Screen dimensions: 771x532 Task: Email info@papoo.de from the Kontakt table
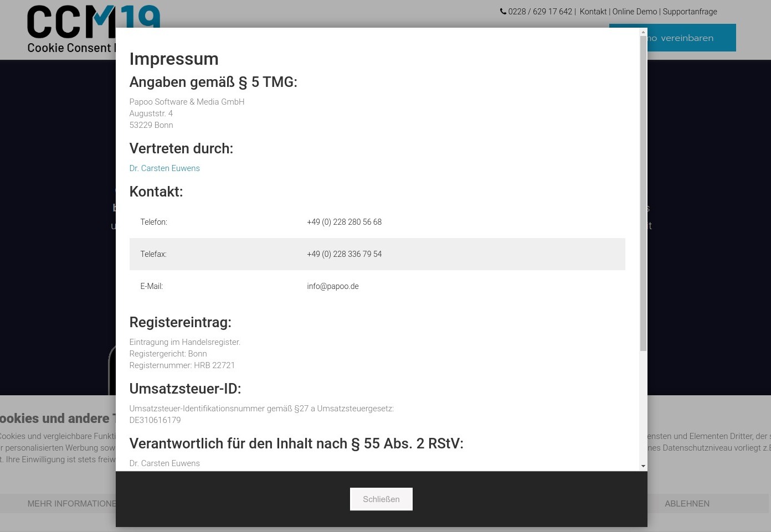tap(333, 286)
